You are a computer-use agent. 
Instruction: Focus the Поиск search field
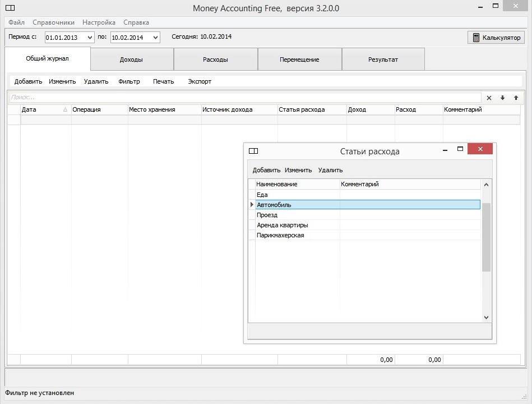245,98
